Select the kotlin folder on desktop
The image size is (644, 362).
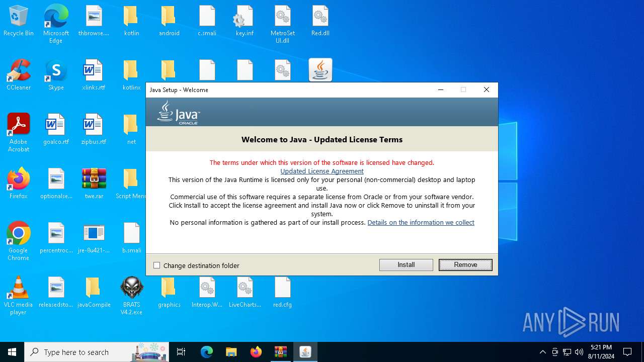[x=131, y=21]
